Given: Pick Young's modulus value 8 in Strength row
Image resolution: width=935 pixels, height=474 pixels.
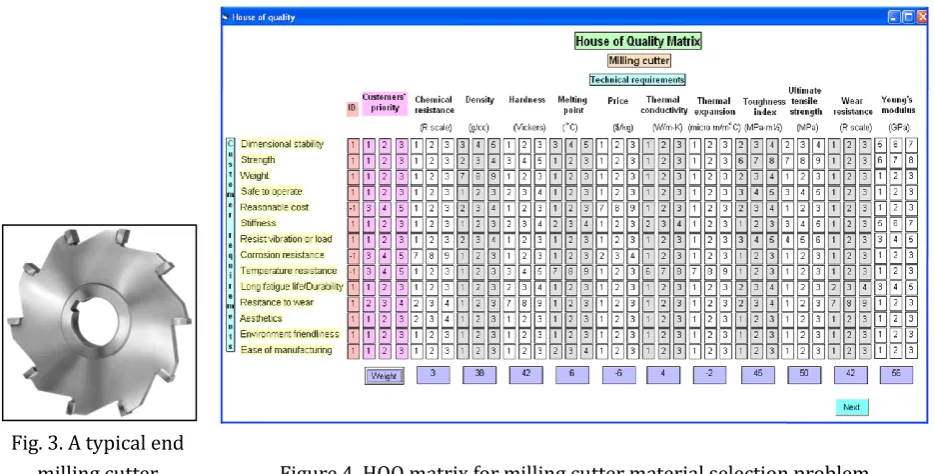Looking at the screenshot, I should 911,160.
